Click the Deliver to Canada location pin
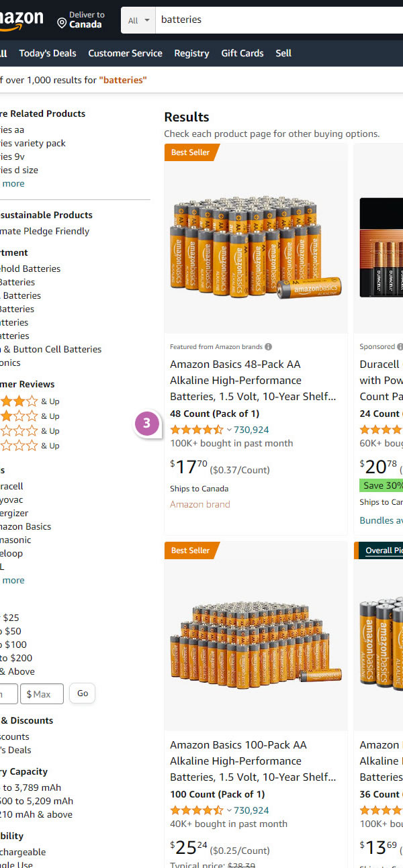The image size is (403, 868). pyautogui.click(x=62, y=23)
